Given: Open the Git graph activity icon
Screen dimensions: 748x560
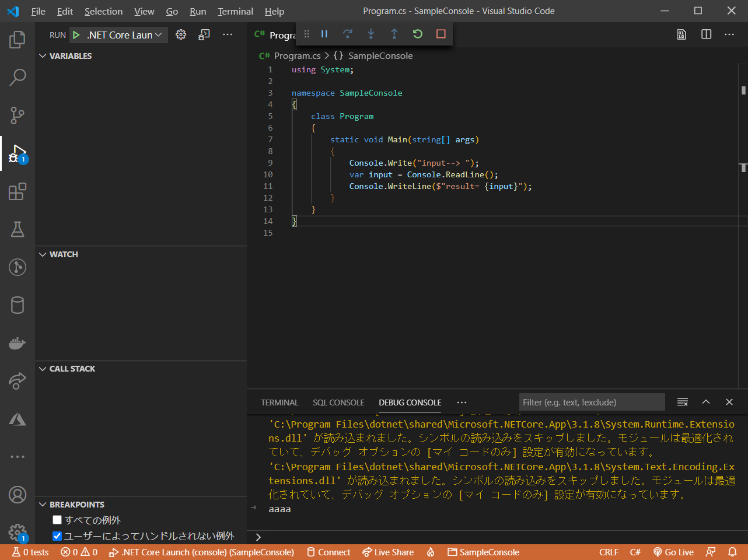Looking at the screenshot, I should point(18,267).
